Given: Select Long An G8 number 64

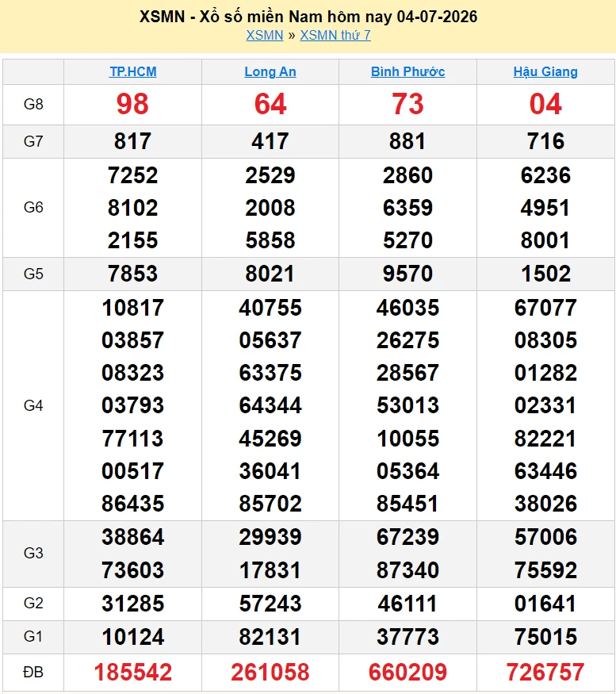Looking at the screenshot, I should (270, 105).
